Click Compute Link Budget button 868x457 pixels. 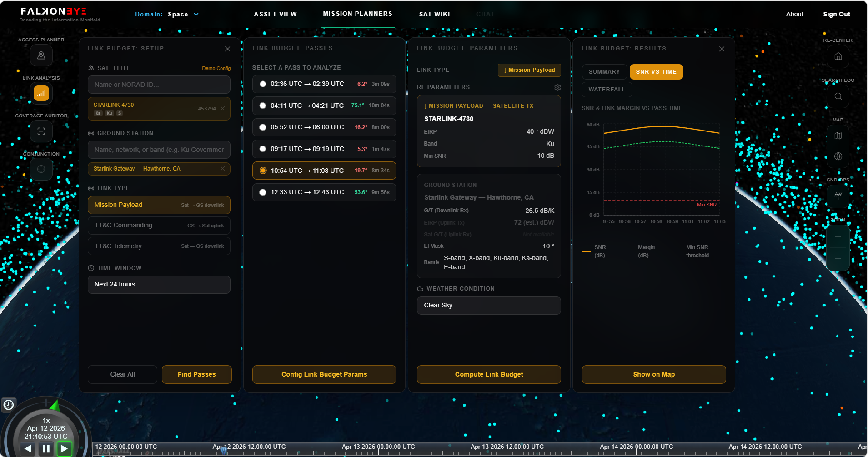tap(489, 375)
